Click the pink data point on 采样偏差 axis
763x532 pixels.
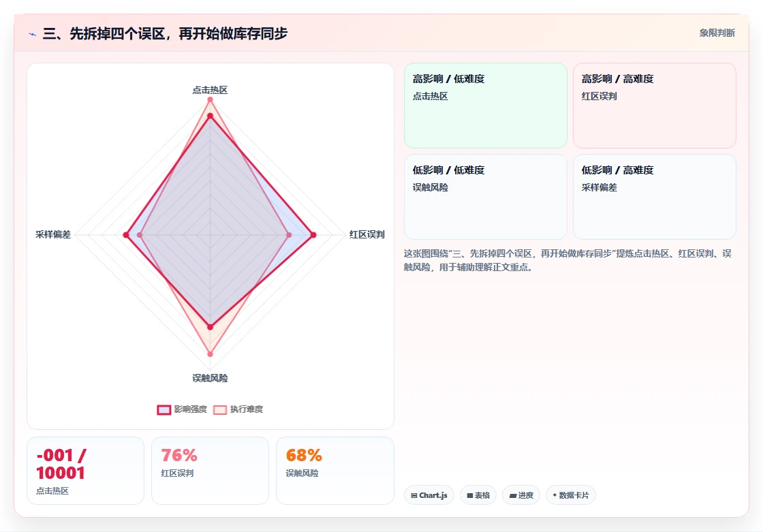[x=140, y=235]
